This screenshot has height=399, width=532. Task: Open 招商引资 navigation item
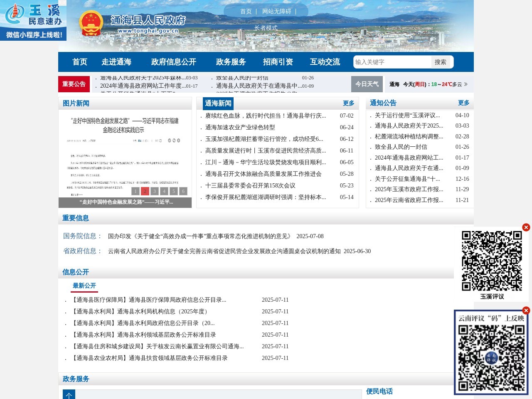(278, 62)
